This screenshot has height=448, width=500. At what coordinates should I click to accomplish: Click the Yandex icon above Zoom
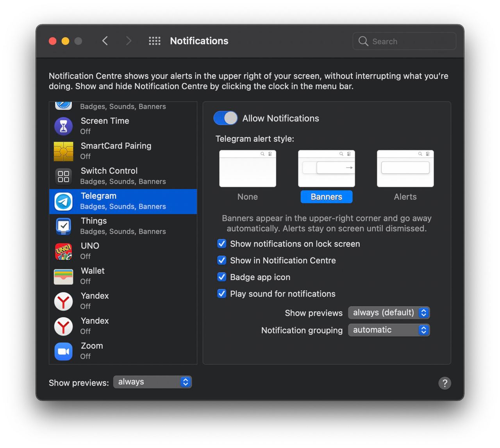63,327
